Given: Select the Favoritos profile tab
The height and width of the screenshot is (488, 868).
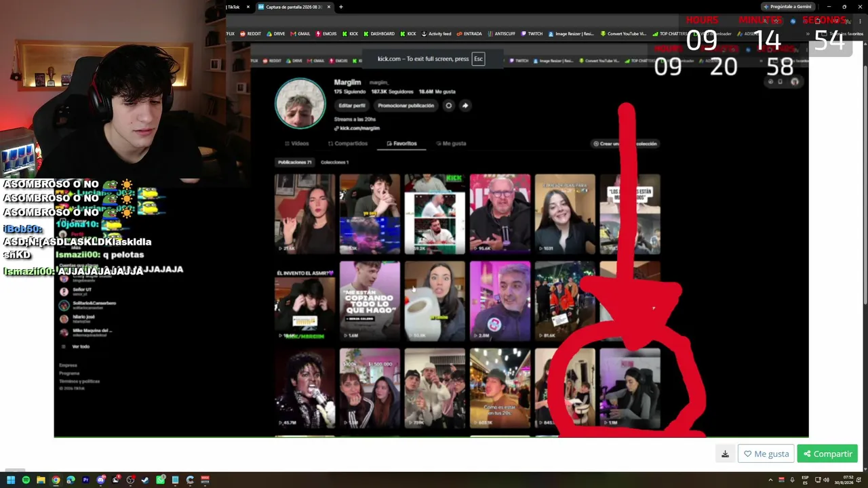Looking at the screenshot, I should [x=402, y=144].
